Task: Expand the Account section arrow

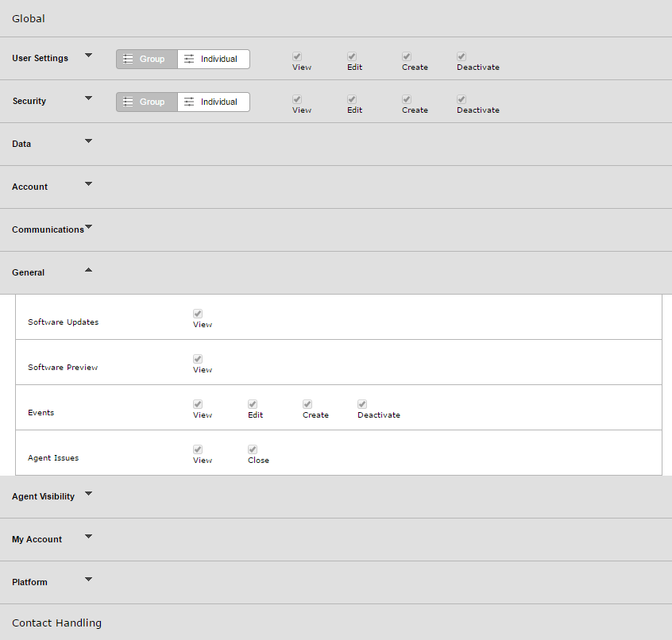Action: point(89,183)
